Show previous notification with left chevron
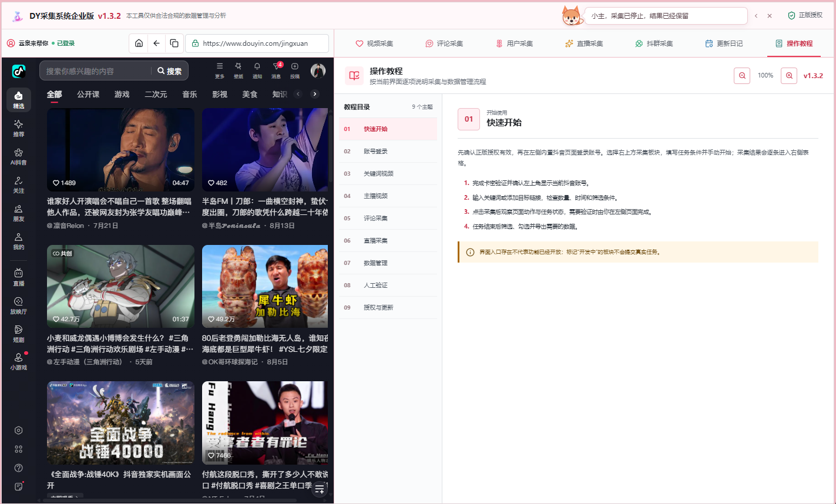Viewport: 836px width, 504px height. pos(756,16)
